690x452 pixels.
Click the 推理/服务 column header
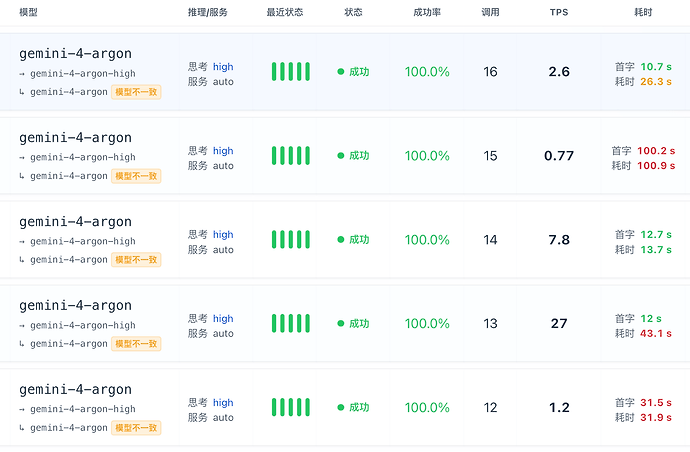tap(208, 12)
